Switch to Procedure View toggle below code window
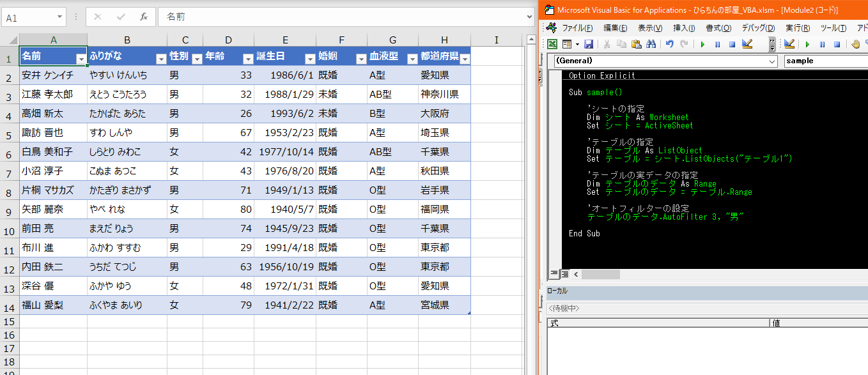This screenshot has height=375, width=868. click(554, 274)
